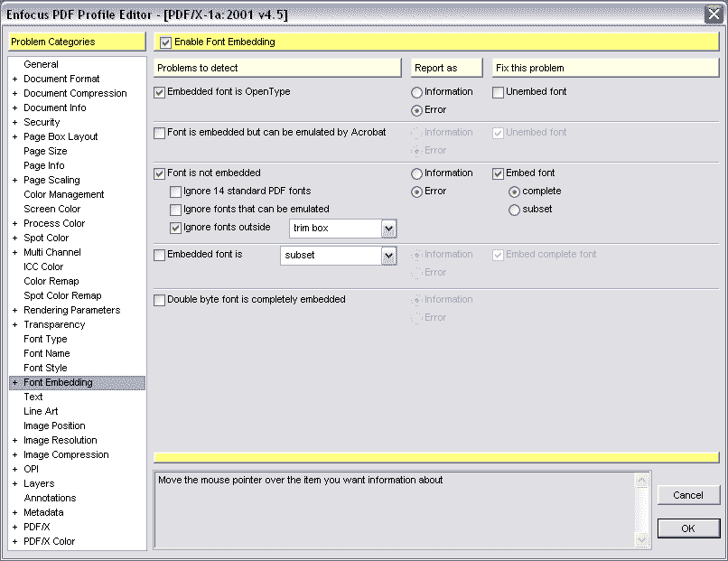Expand the Multi Channel category
The width and height of the screenshot is (728, 561).
[14, 252]
